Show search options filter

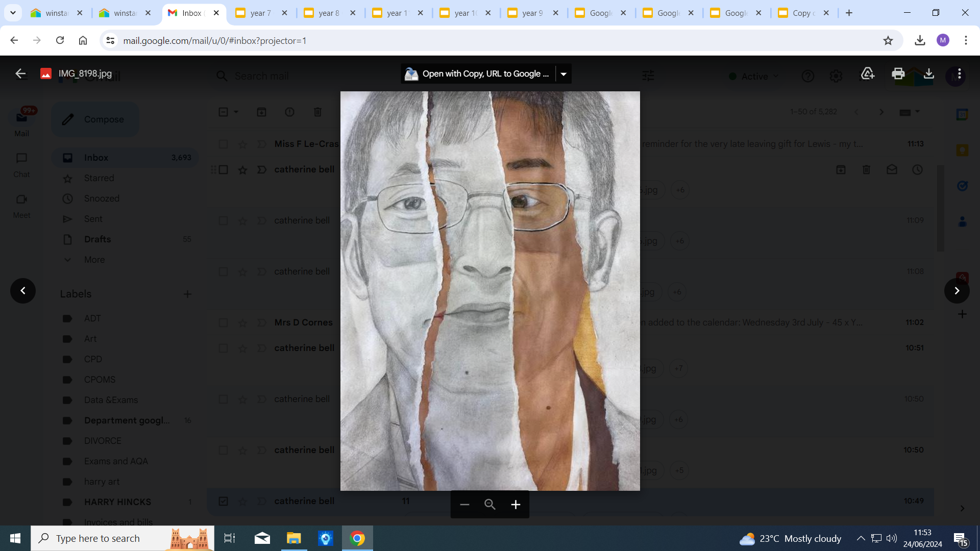648,76
